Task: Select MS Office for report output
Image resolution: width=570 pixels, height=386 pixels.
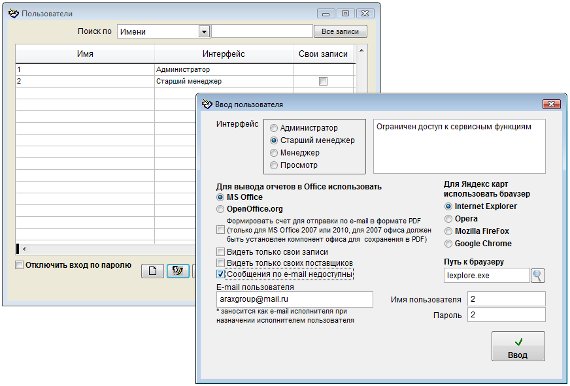Action: 220,197
